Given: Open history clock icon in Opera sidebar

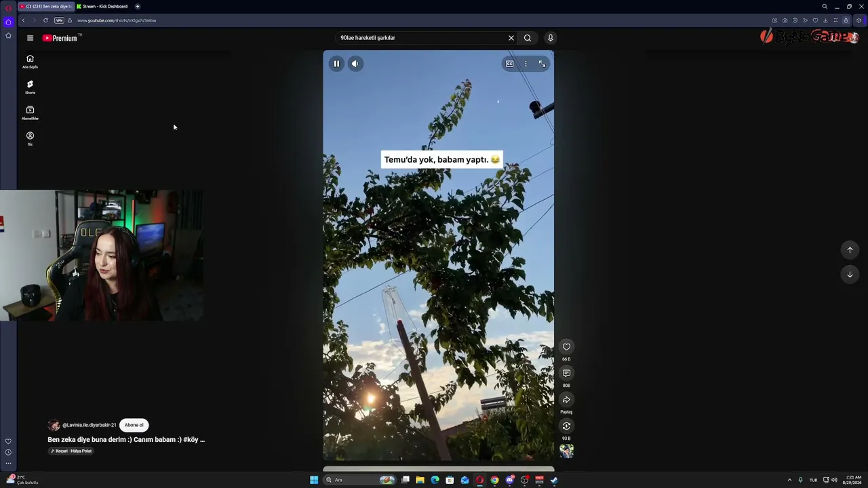Looking at the screenshot, I should coord(8,452).
